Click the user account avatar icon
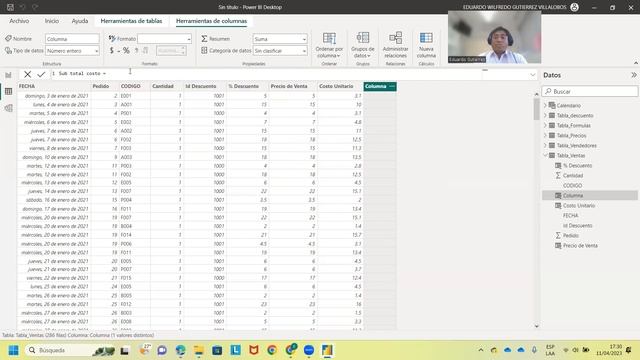640x360 pixels. click(574, 7)
